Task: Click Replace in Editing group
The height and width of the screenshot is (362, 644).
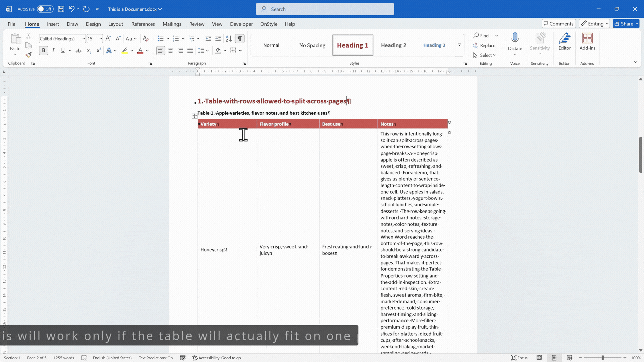Action: (484, 46)
